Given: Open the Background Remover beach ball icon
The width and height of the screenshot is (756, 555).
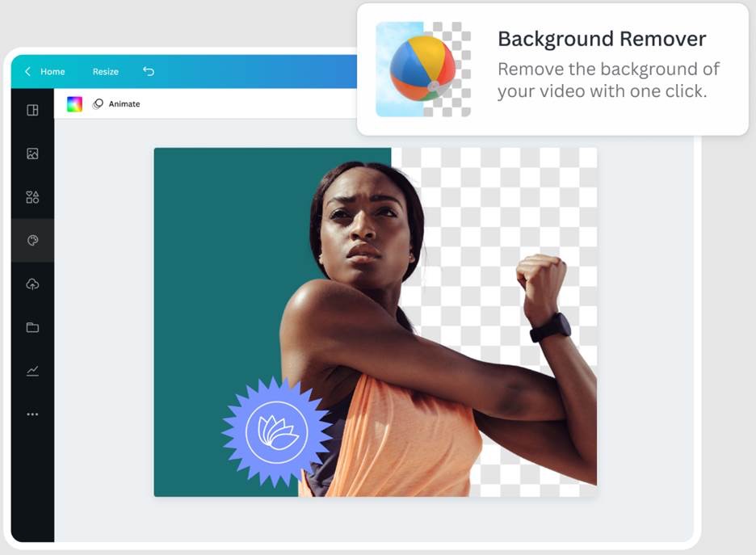Looking at the screenshot, I should [421, 66].
